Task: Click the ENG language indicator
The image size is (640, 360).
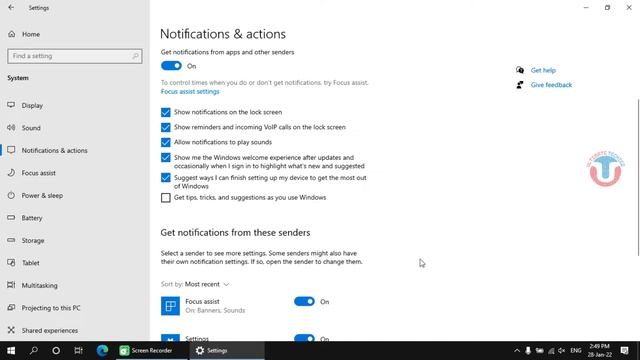Action: pos(576,351)
